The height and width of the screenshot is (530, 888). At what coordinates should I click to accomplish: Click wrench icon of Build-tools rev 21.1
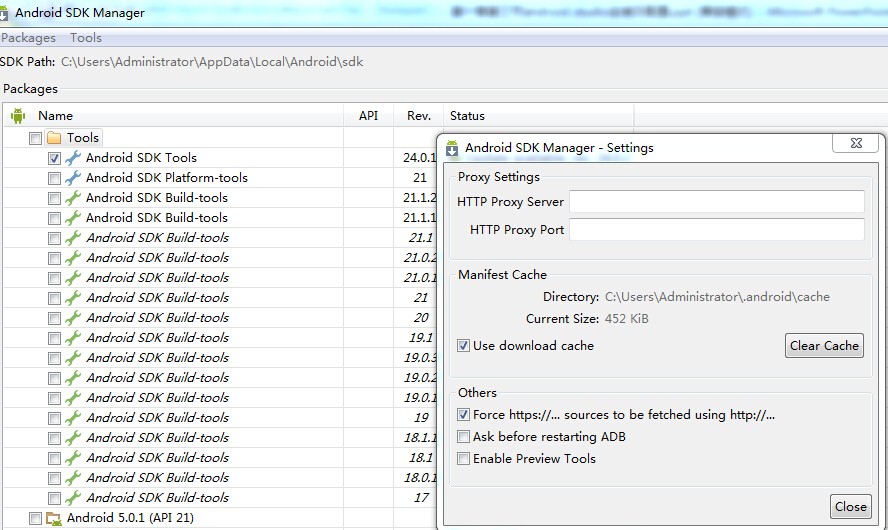pos(72,238)
